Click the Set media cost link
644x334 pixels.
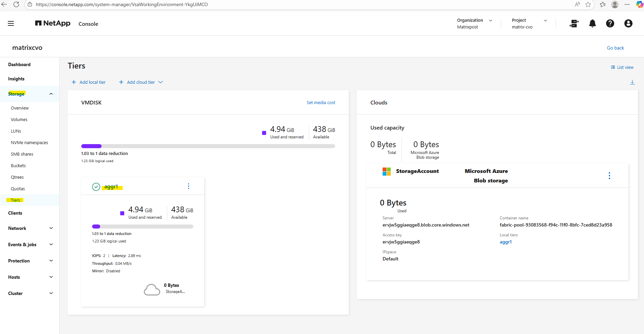(x=321, y=102)
